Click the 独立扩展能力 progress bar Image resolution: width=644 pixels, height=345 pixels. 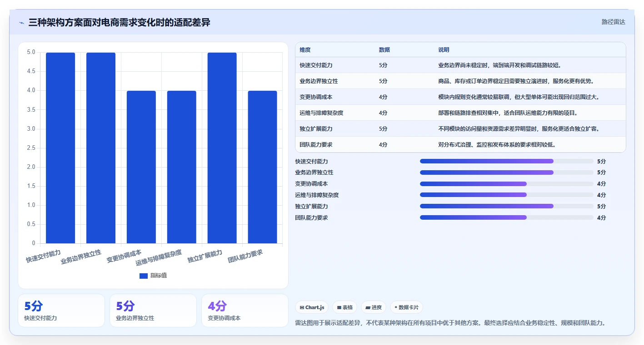tap(506, 206)
